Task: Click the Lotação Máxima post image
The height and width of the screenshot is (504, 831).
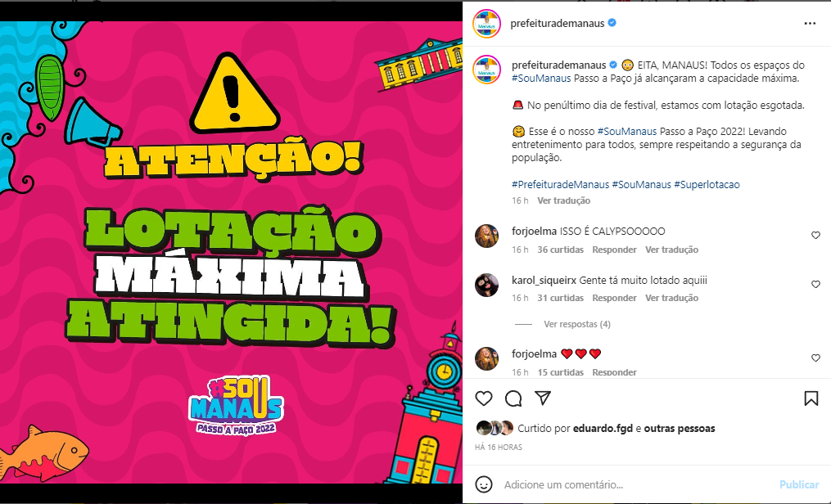Action: pyautogui.click(x=231, y=252)
